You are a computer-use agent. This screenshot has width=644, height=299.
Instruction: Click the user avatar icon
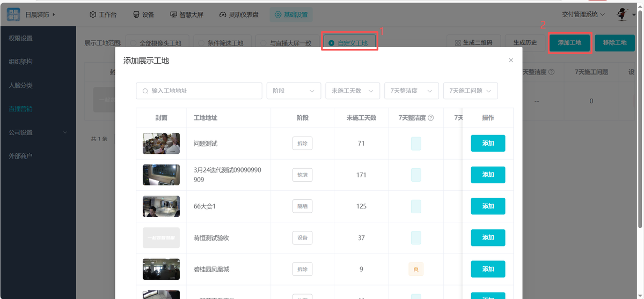[x=623, y=14]
